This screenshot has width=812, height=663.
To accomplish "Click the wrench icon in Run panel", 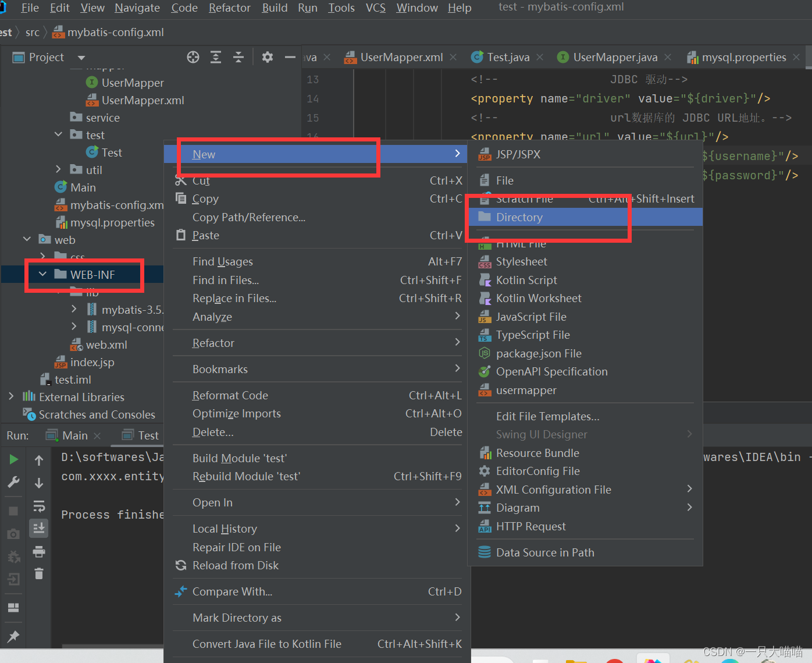I will [x=13, y=483].
